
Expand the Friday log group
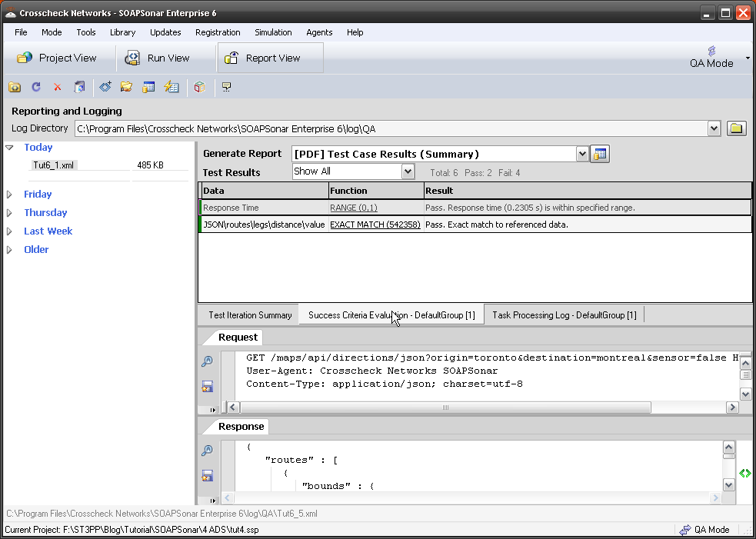pos(9,195)
